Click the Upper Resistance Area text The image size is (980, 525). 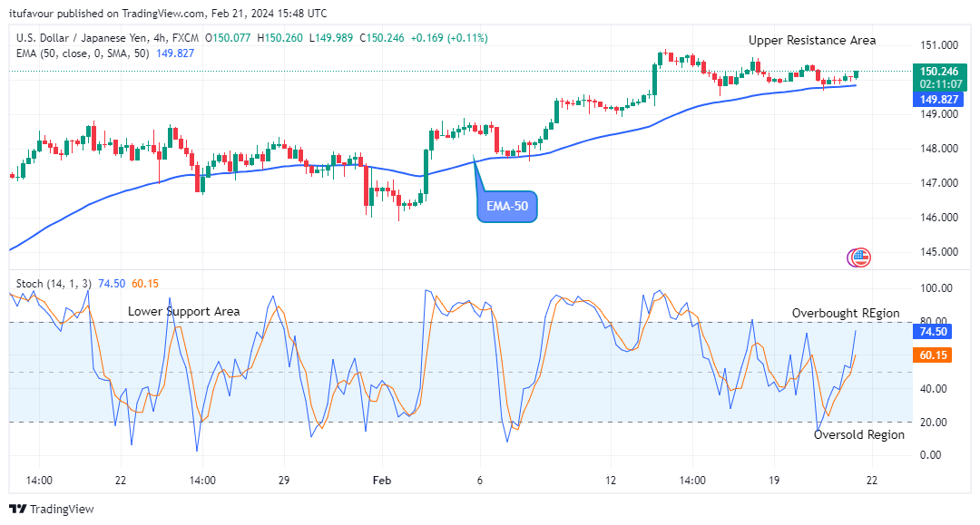tap(812, 40)
